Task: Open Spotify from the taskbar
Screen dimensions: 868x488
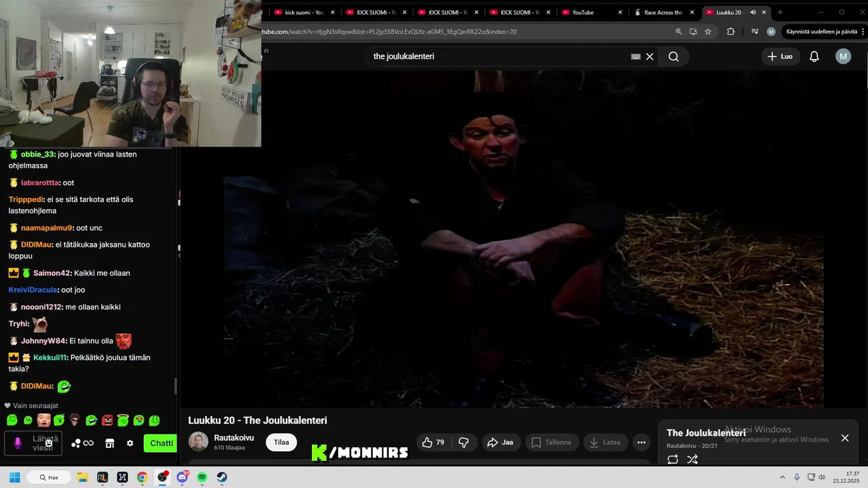Action: 202,477
